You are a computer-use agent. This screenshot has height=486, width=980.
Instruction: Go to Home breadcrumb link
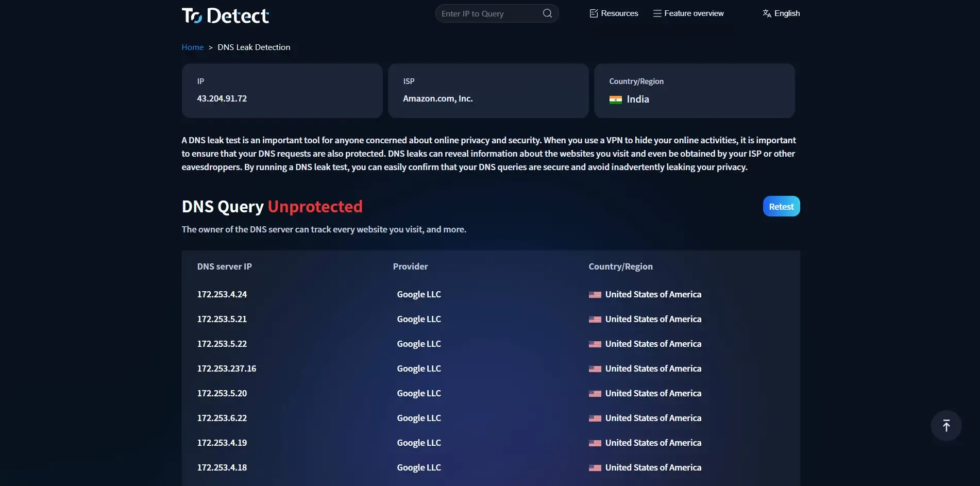tap(192, 47)
